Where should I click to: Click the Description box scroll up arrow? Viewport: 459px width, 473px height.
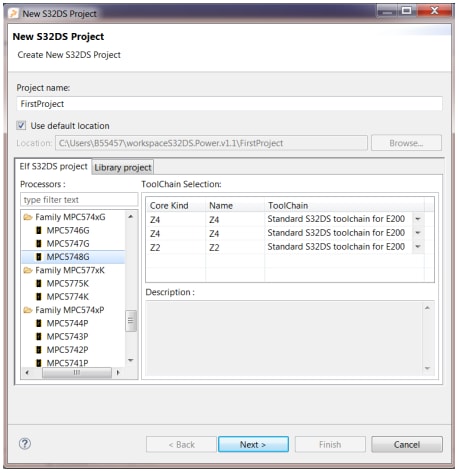tap(427, 308)
